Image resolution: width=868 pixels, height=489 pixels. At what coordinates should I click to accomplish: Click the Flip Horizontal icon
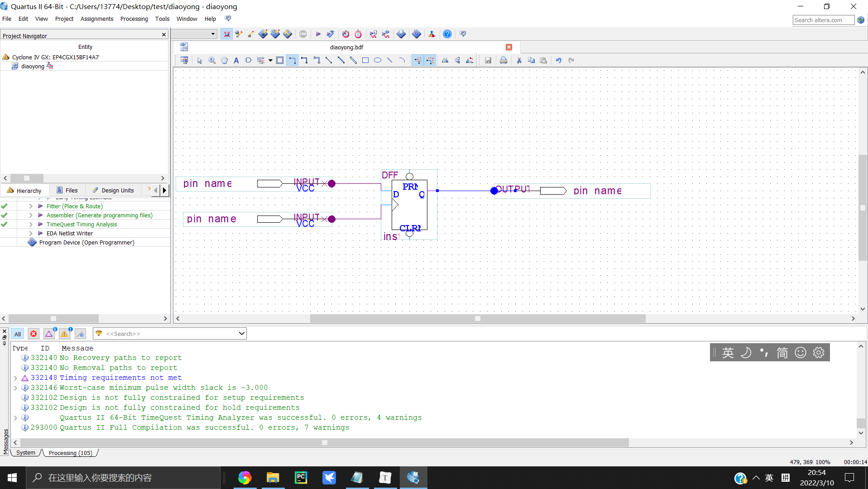tap(445, 60)
